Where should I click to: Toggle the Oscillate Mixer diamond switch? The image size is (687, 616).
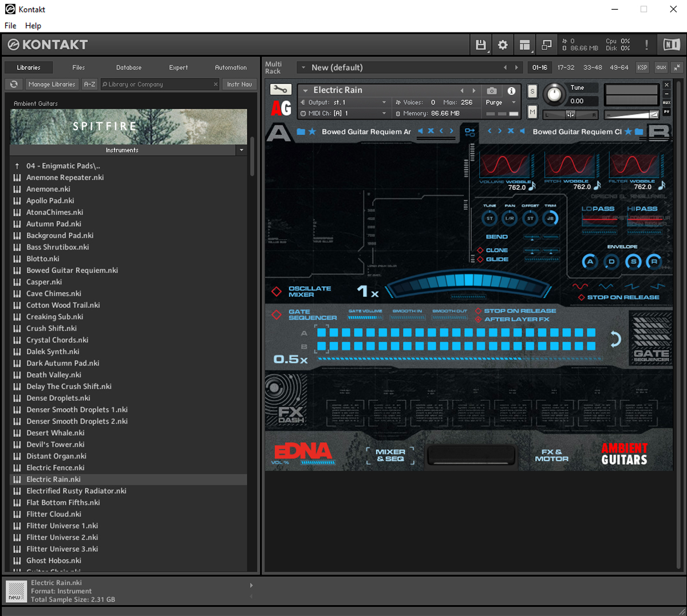coord(277,291)
